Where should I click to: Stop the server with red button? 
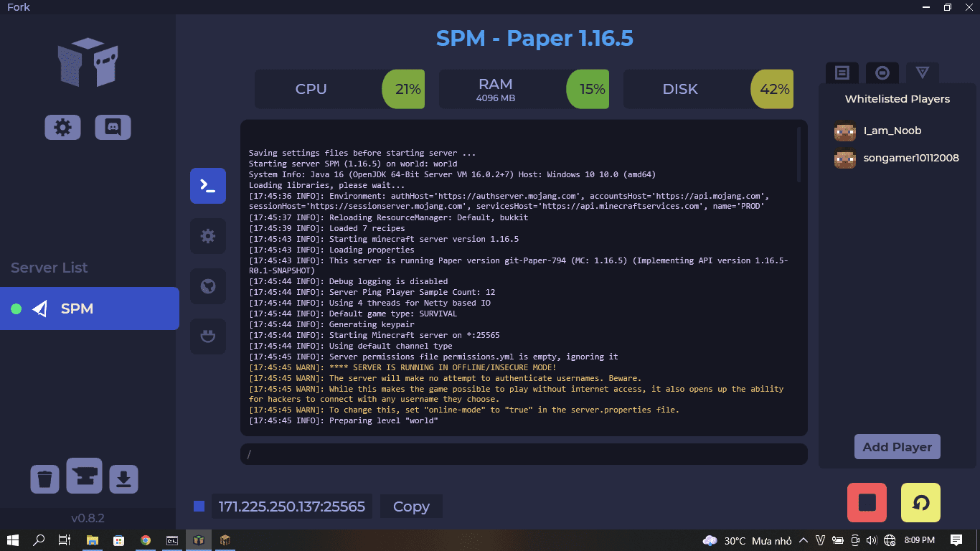pos(867,502)
